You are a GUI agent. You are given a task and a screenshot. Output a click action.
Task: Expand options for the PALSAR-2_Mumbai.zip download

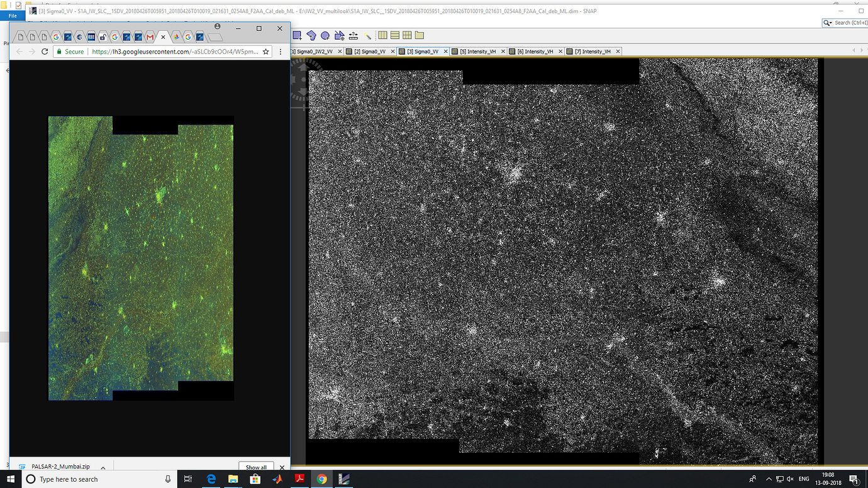pyautogui.click(x=102, y=467)
